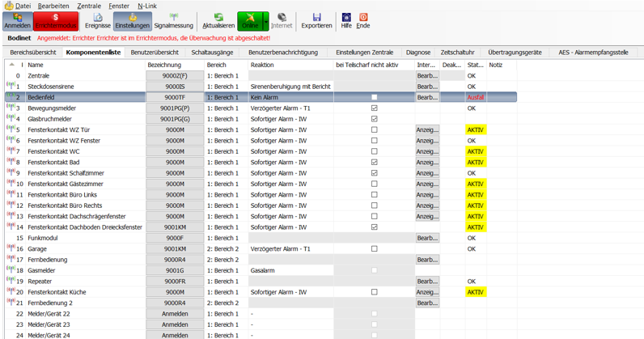The image size is (644, 339).
Task: Open the Ereignisse event log
Action: [97, 20]
